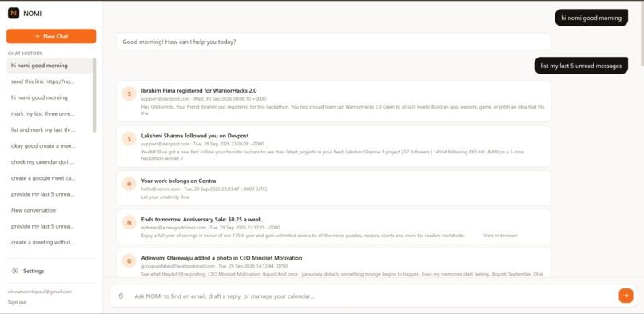Click the chat history sidebar scrollbar
This screenshot has width=644, height=314.
pos(94,95)
